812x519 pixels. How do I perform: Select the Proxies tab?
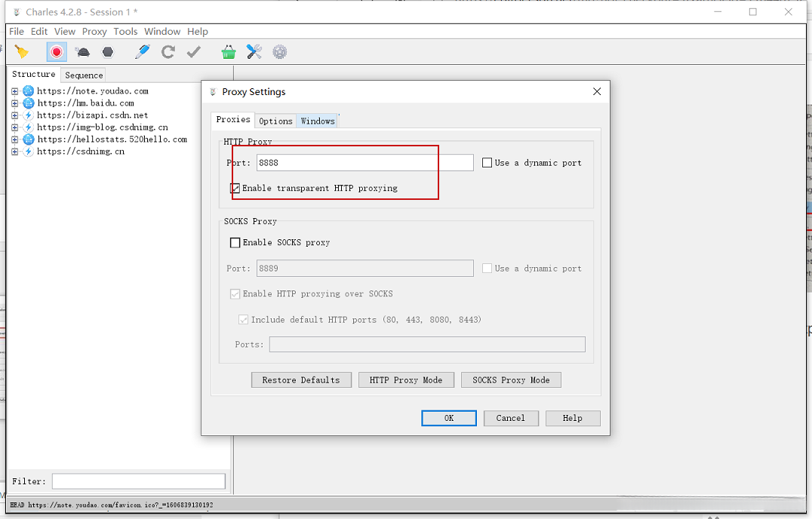pyautogui.click(x=233, y=119)
